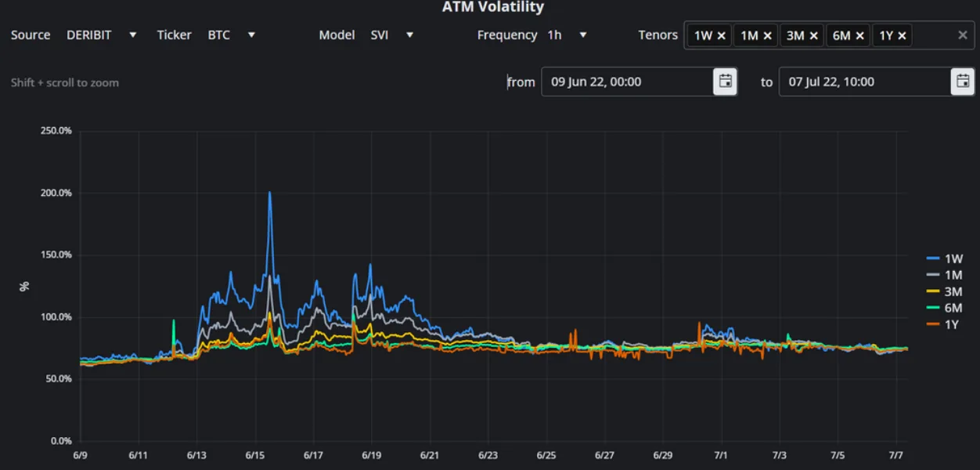
Task: Open the Model SVI dropdown
Action: point(392,35)
